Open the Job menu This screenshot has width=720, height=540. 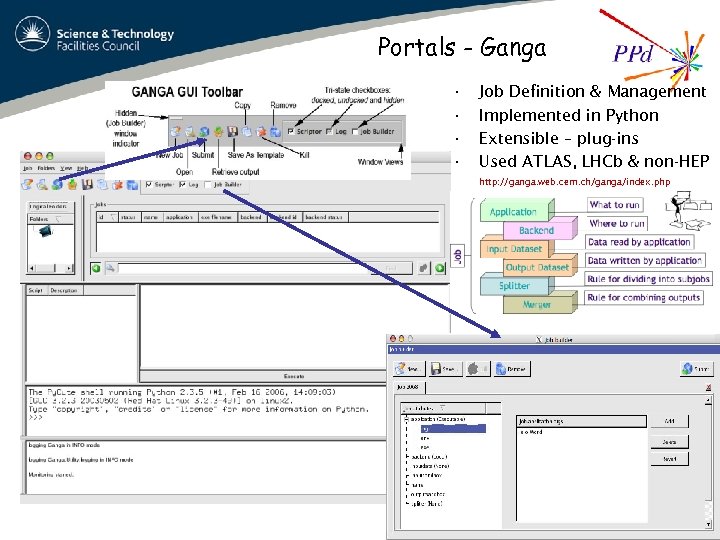click(x=28, y=169)
